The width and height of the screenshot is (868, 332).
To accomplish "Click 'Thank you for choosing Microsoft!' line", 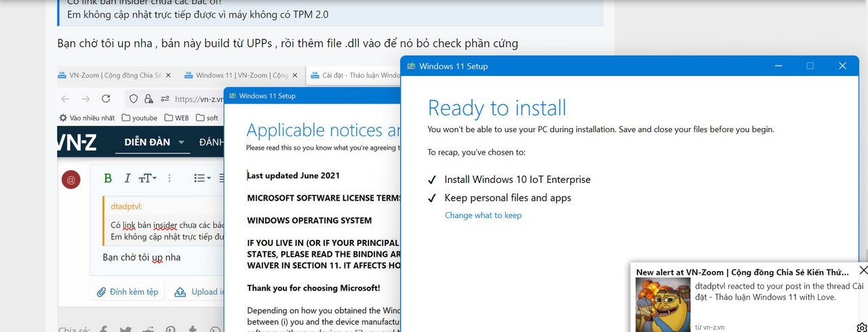I will (x=313, y=288).
